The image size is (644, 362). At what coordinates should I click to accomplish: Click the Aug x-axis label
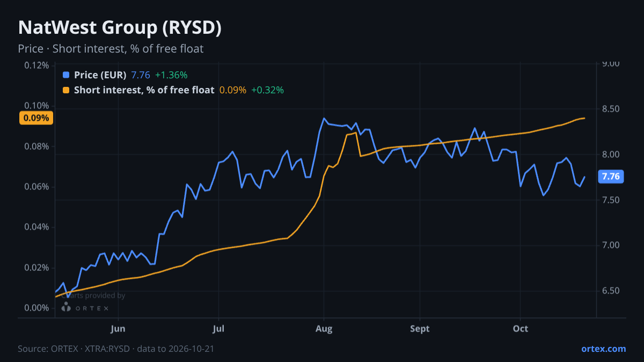click(x=324, y=329)
